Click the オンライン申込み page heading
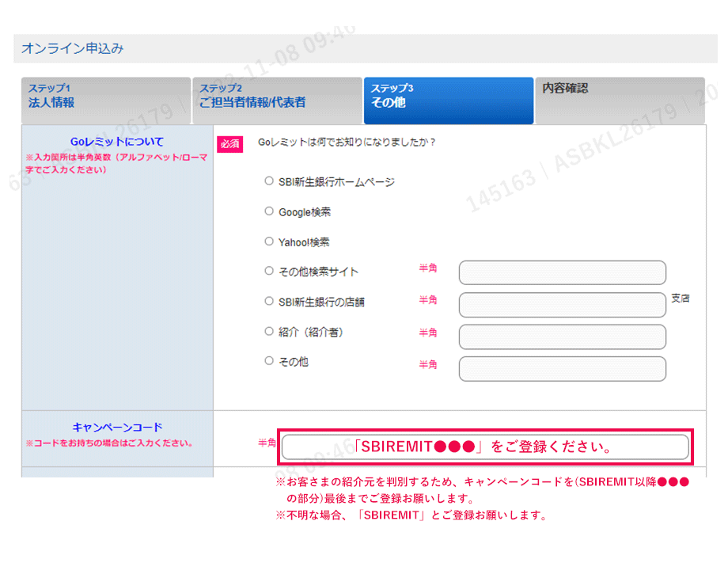The image size is (728, 578). [72, 48]
